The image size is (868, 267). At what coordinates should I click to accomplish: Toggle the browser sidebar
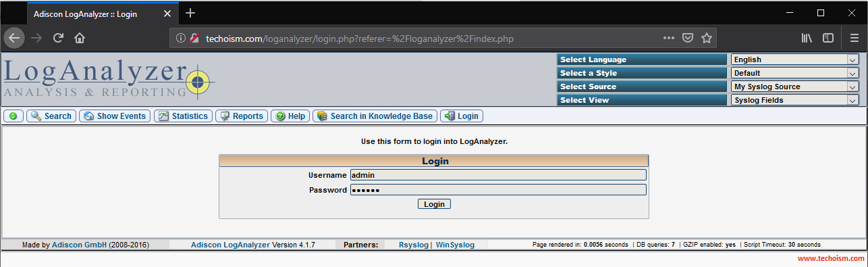pyautogui.click(x=828, y=38)
